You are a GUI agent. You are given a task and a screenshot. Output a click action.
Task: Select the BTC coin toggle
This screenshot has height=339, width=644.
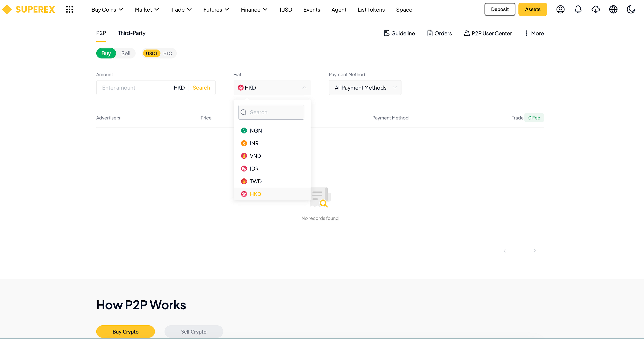tap(168, 53)
